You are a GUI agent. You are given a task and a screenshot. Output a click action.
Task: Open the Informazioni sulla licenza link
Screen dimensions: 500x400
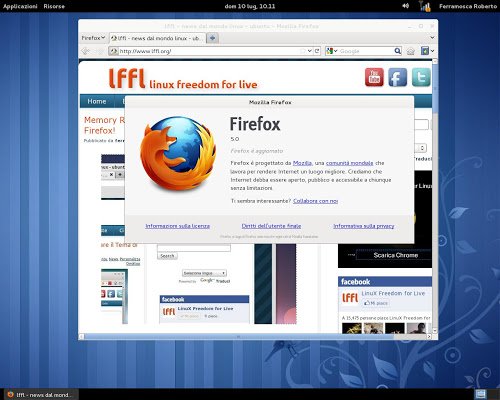pos(177,226)
